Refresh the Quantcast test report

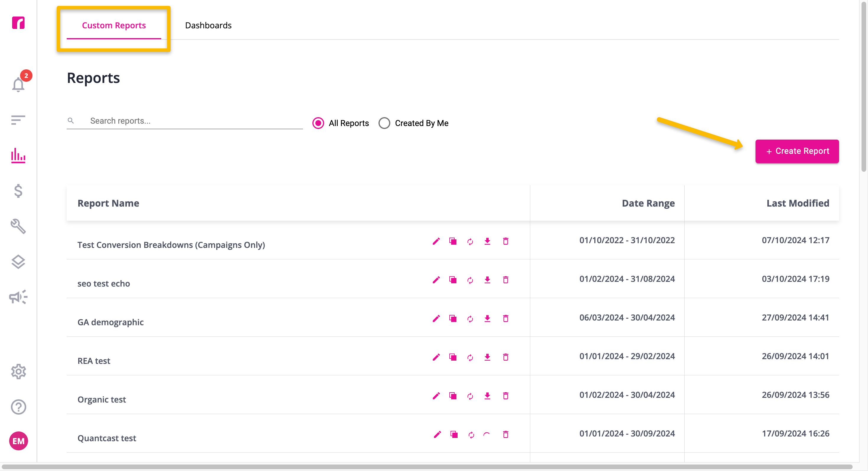[x=471, y=435]
